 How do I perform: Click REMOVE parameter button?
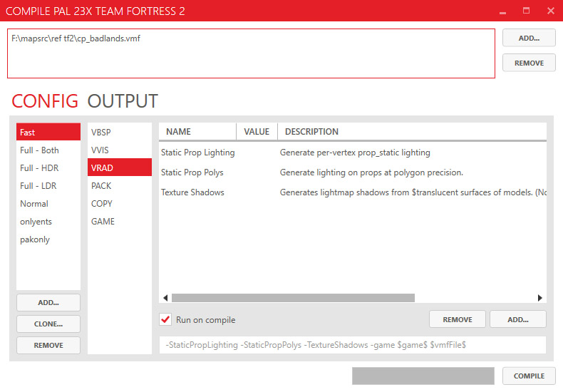click(458, 319)
